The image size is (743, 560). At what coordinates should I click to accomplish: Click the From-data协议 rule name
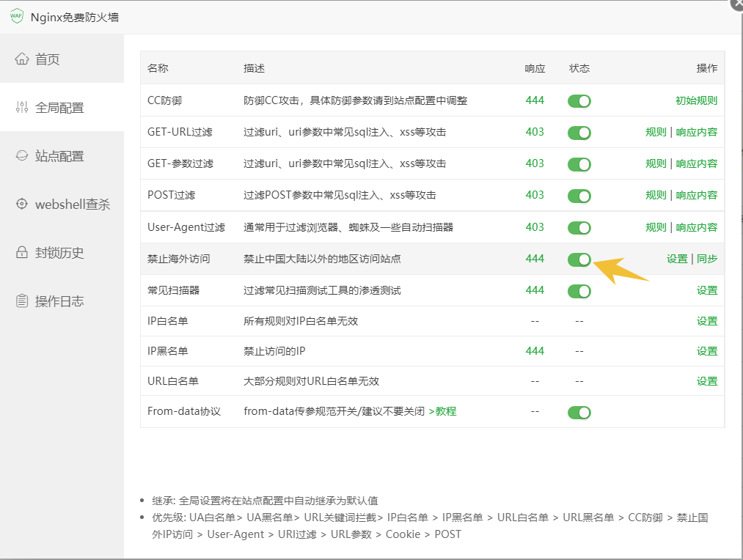pyautogui.click(x=184, y=411)
